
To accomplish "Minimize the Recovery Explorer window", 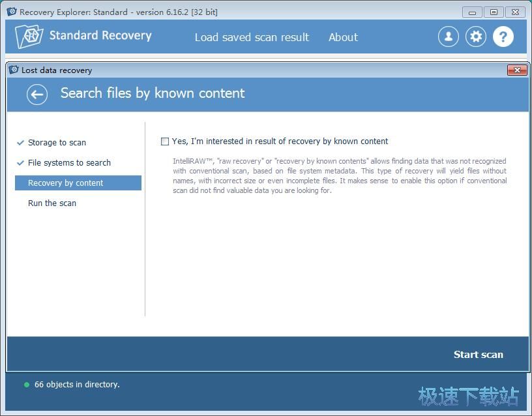I will click(472, 12).
